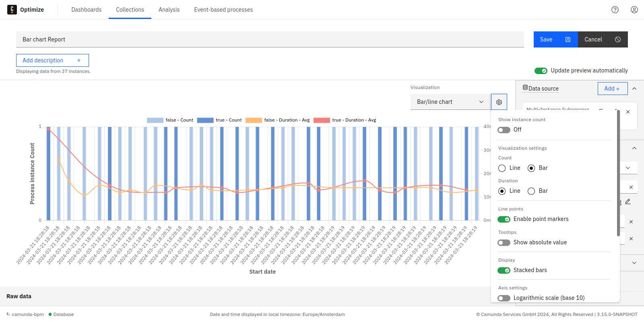Save the report
Viewport: 644px width, 322px height.
[555, 39]
